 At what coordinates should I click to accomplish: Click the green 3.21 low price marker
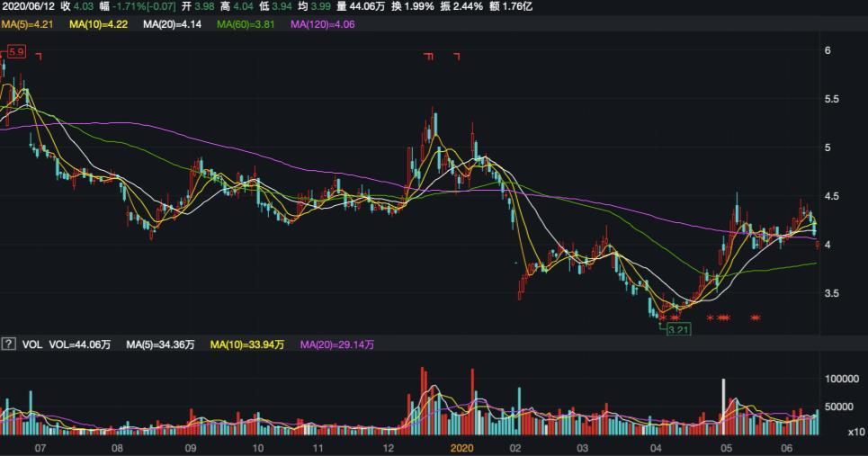point(677,330)
